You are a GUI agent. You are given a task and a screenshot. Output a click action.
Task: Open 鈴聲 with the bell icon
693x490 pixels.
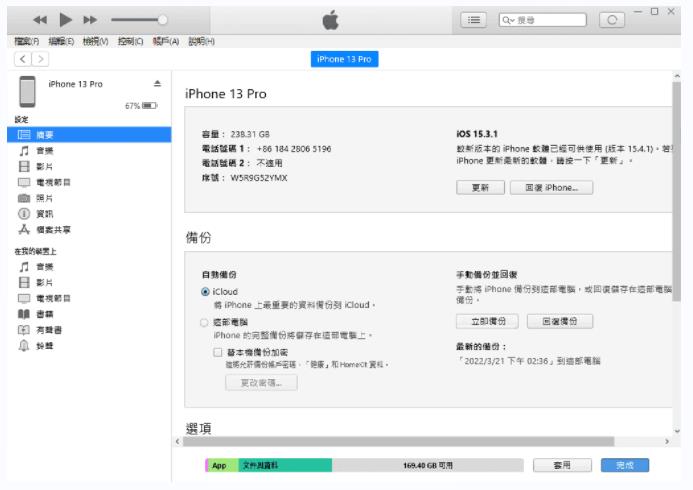(x=45, y=345)
